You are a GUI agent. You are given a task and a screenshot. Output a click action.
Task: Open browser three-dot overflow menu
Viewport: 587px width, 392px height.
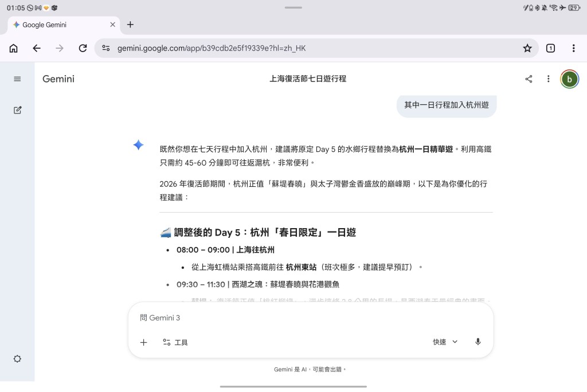coord(574,48)
